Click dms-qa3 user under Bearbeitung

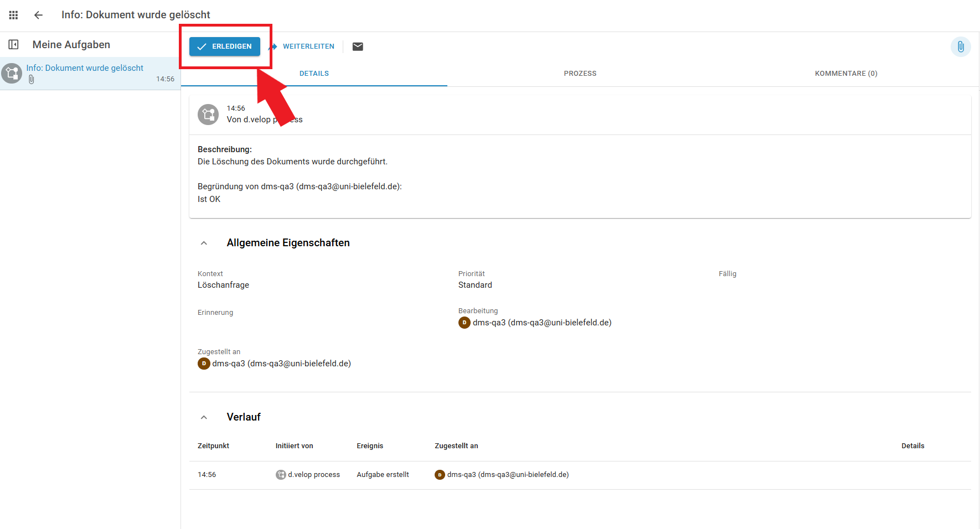535,323
